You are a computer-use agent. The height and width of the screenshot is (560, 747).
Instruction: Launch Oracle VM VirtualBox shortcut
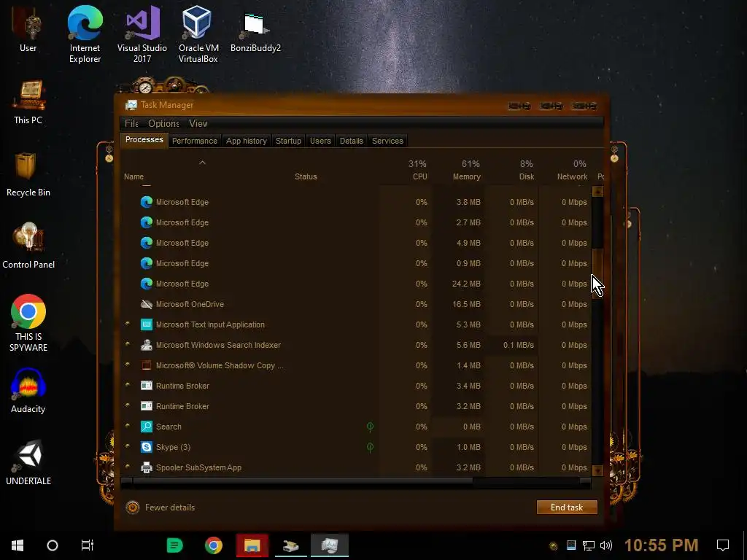pos(198,34)
